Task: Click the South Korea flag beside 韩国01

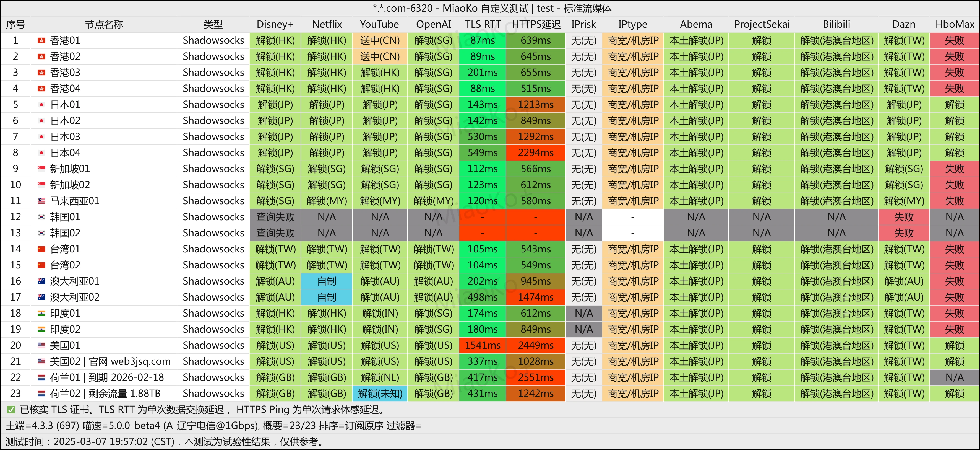Action: [x=41, y=217]
